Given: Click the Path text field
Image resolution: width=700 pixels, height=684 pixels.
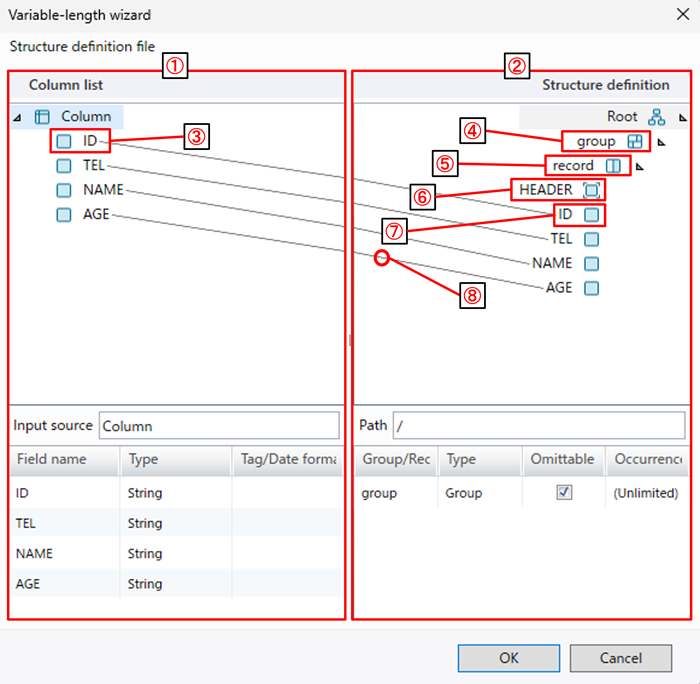Looking at the screenshot, I should (538, 426).
